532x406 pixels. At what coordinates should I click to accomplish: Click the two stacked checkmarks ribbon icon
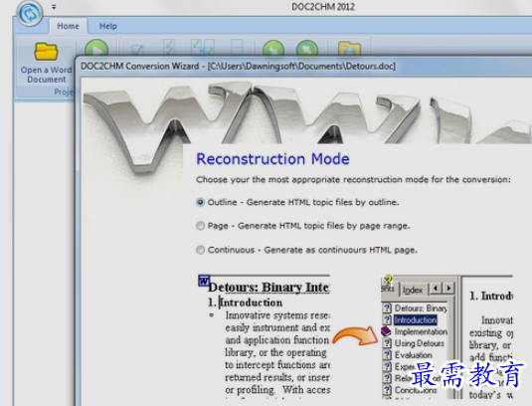click(x=169, y=48)
